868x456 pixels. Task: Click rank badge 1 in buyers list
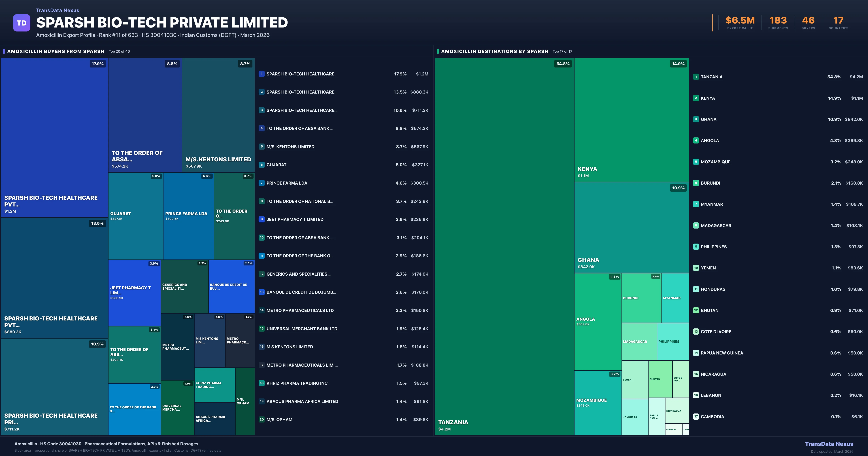point(261,74)
